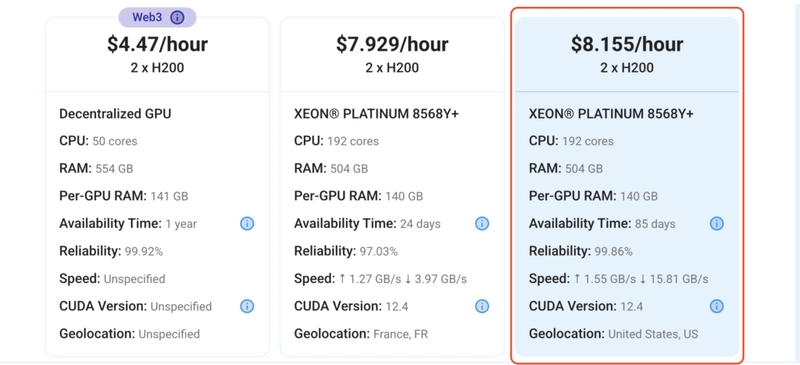The height and width of the screenshot is (365, 800).
Task: Click the Per-GPU RAM 141 GB row
Action: (123, 196)
